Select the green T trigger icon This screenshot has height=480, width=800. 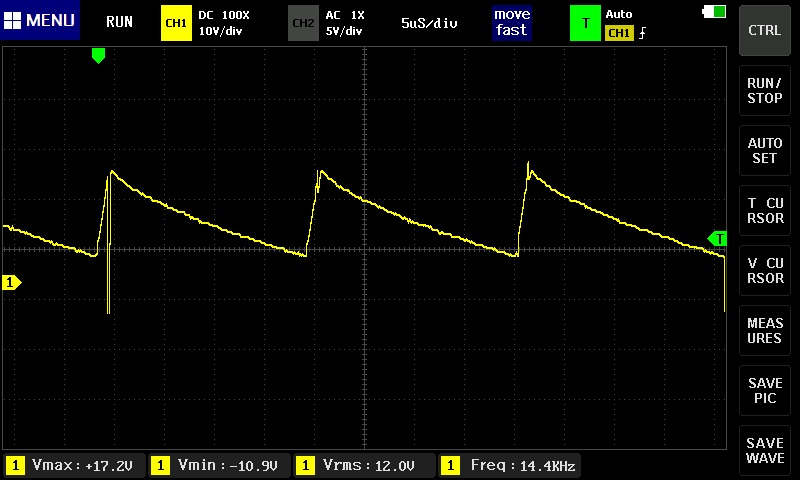tap(585, 22)
